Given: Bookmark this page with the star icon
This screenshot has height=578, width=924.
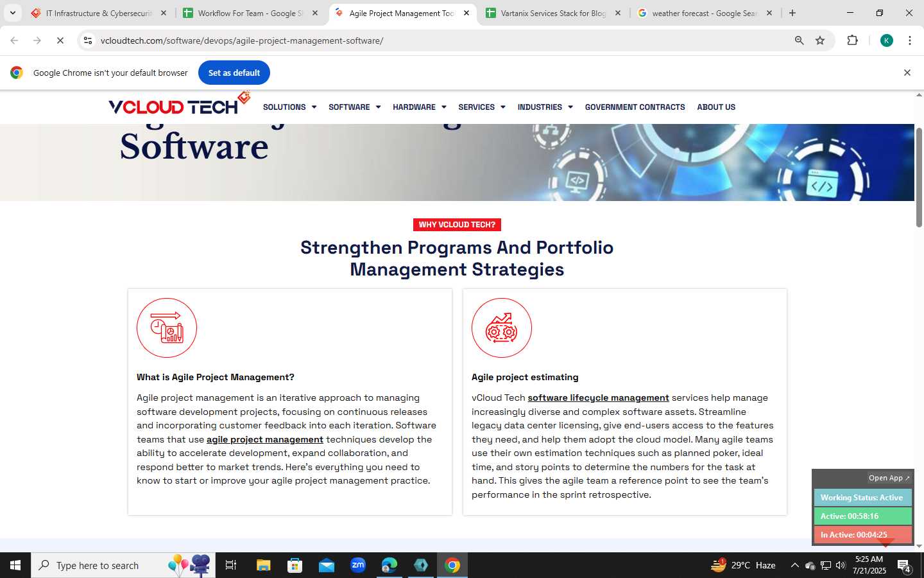Looking at the screenshot, I should 820,40.
